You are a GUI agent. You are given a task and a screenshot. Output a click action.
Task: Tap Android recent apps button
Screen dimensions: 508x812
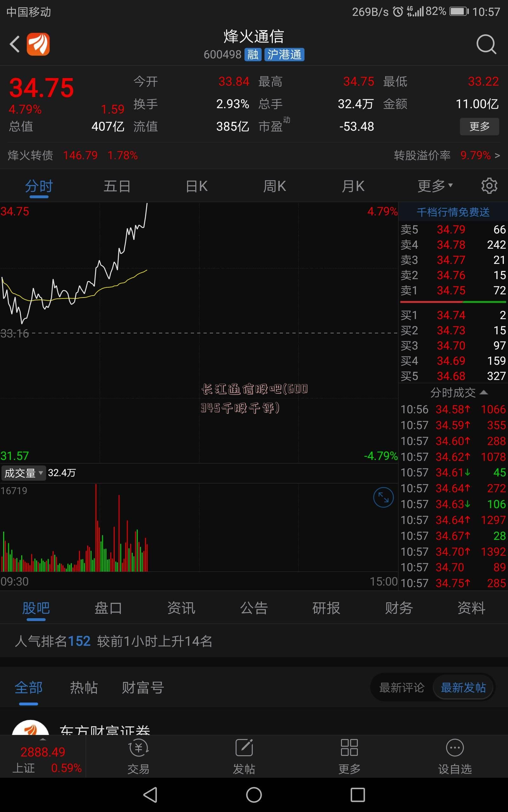coord(358,795)
